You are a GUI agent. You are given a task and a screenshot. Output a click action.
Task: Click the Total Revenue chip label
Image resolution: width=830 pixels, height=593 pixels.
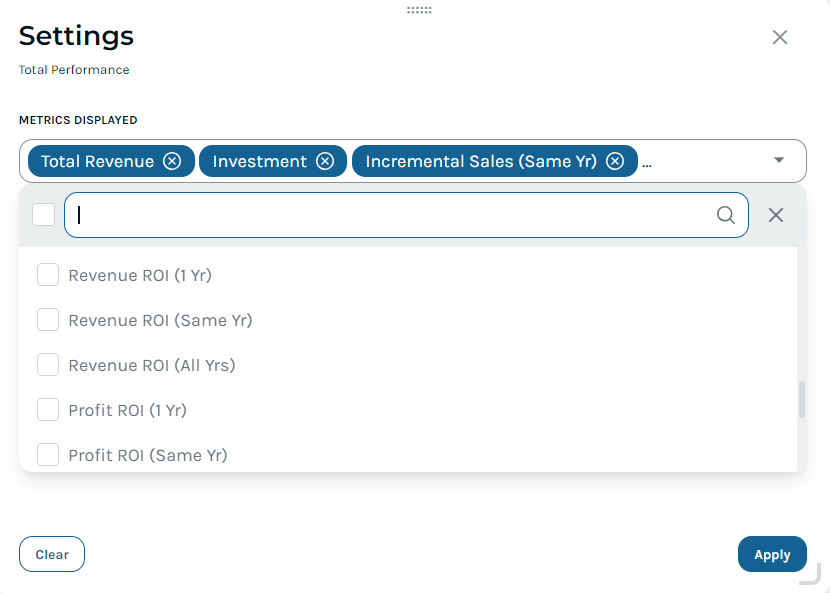[97, 161]
